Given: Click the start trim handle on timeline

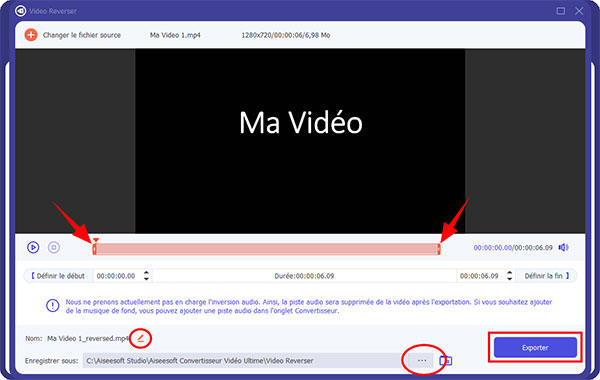Looking at the screenshot, I should (x=95, y=249).
